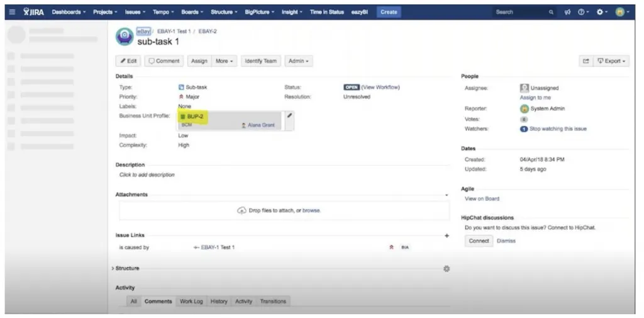The image size is (644, 318).
Task: Click the Connect HipChat button
Action: (479, 241)
